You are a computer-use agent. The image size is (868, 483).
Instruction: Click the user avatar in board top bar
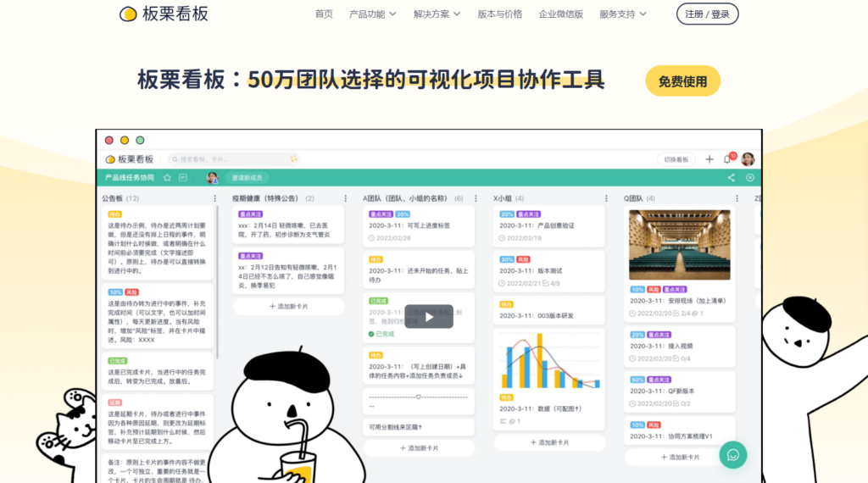pyautogui.click(x=748, y=159)
